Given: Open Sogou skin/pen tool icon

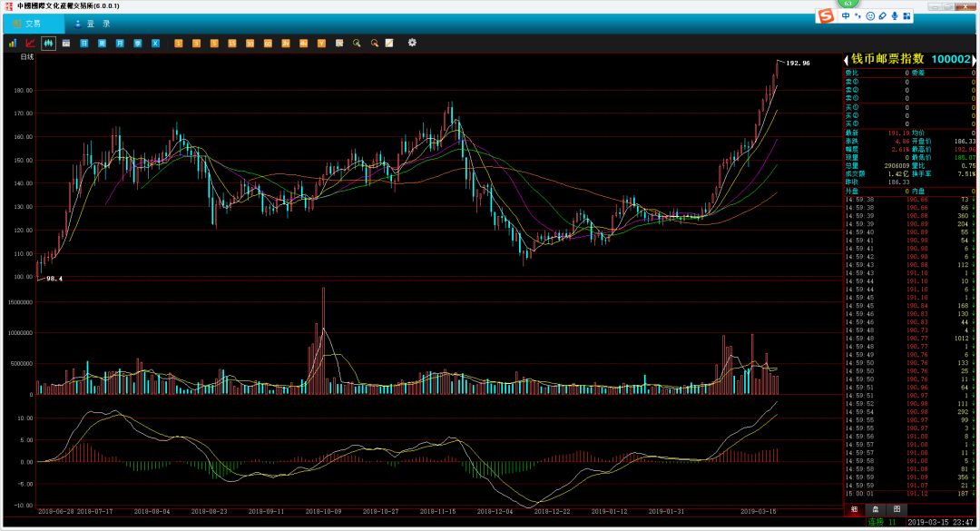Looking at the screenshot, I should 883,16.
